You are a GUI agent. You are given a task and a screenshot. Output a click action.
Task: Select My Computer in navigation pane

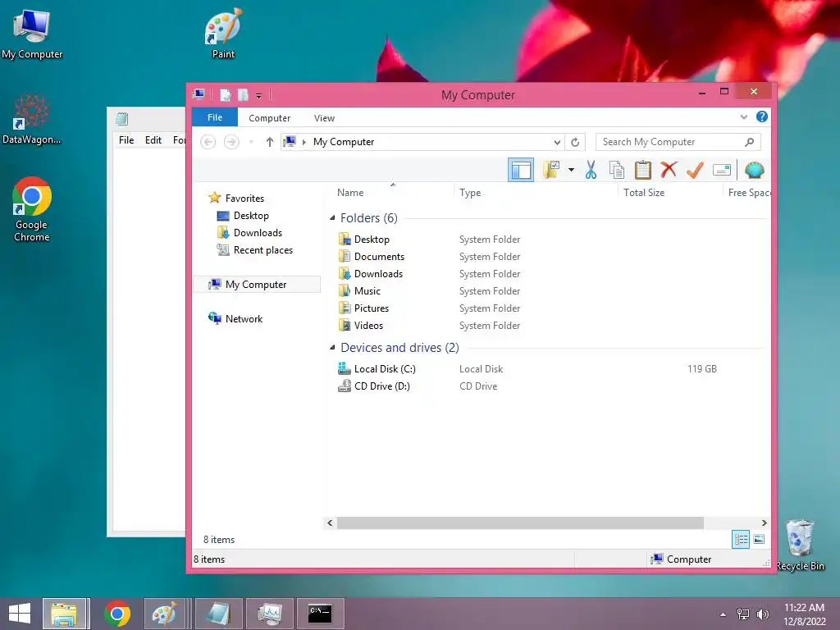(257, 284)
